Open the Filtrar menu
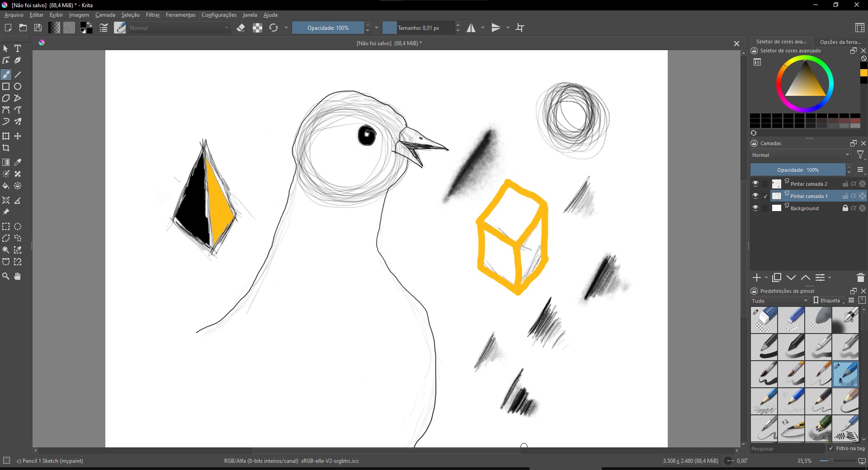 pyautogui.click(x=153, y=15)
